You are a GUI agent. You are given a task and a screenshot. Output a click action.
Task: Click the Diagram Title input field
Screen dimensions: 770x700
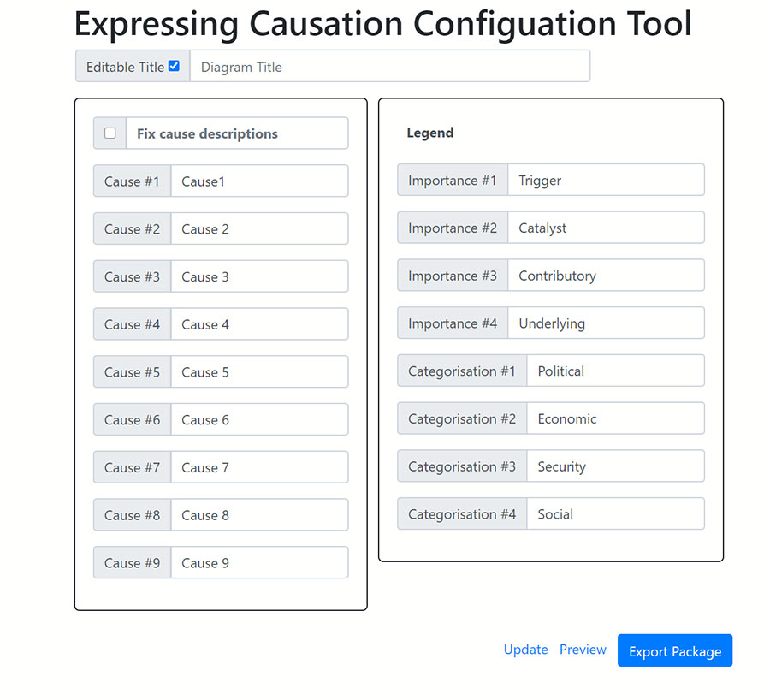389,67
